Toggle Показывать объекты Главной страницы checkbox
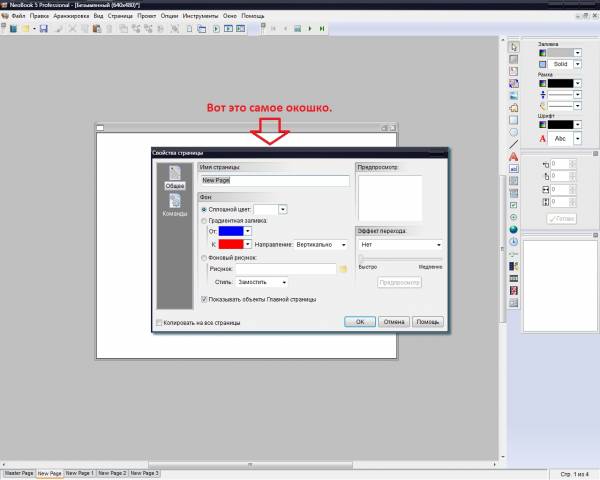600x480 pixels. (205, 299)
